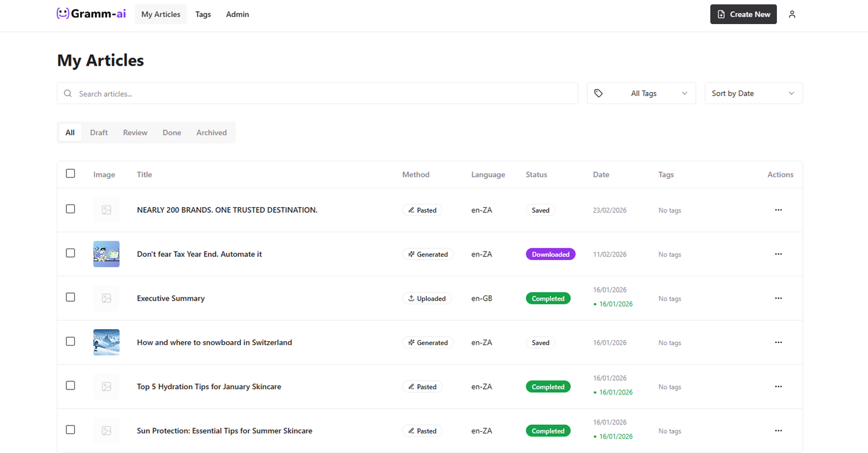This screenshot has width=868, height=453.
Task: Open Sun Protection: Essential Tips for Summer Skincare
Action: point(225,431)
